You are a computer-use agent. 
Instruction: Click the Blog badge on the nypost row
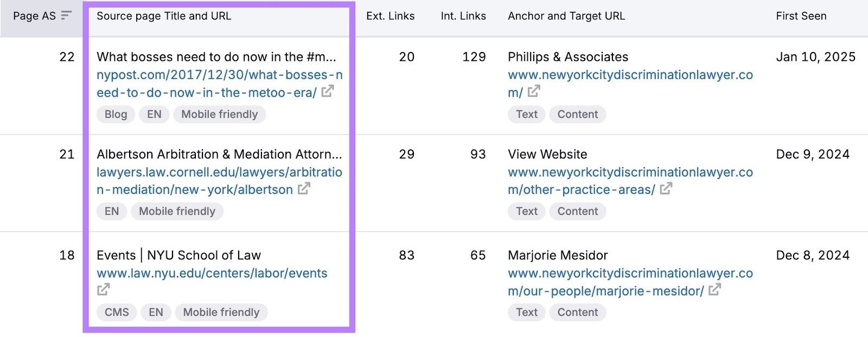[x=115, y=114]
